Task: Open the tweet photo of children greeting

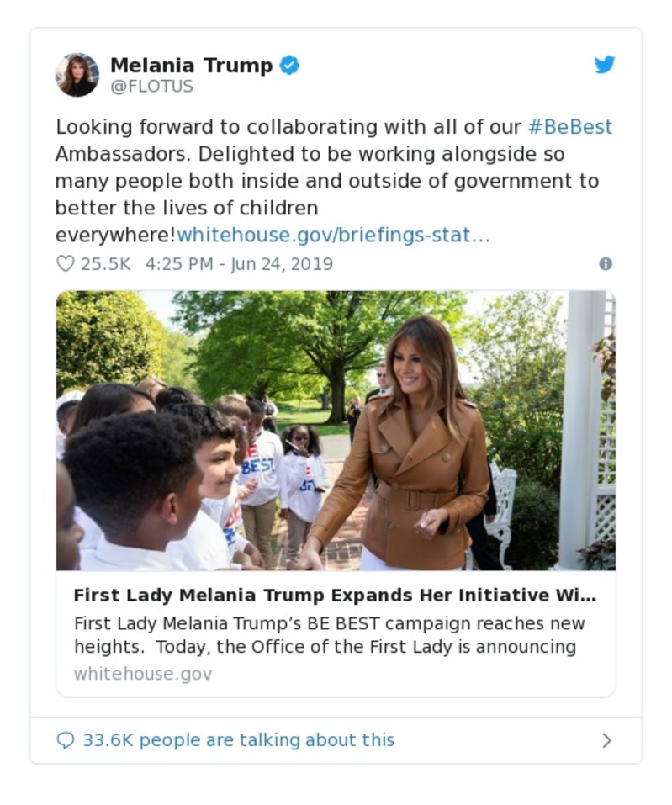Action: tap(336, 430)
